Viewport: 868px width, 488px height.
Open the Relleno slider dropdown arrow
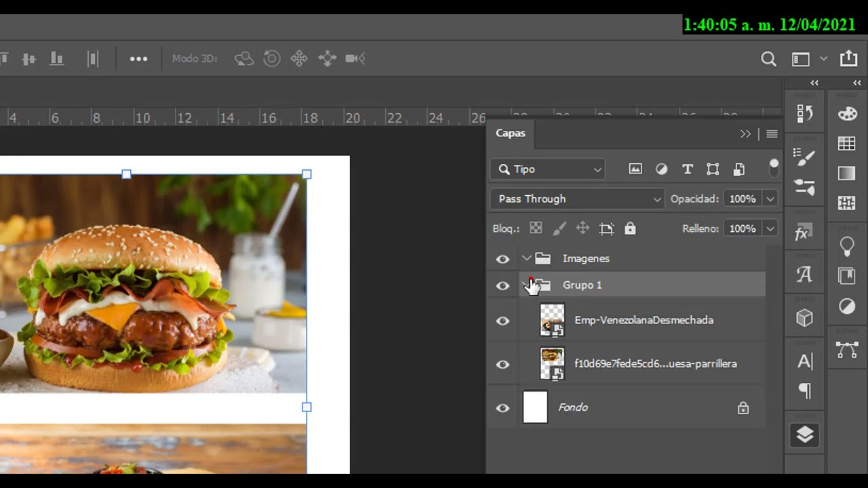(x=770, y=228)
